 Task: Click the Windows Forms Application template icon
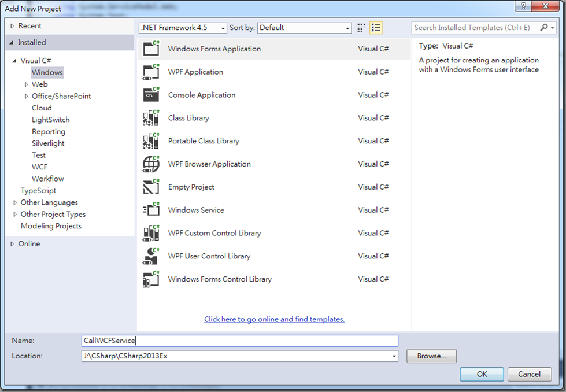tap(151, 49)
